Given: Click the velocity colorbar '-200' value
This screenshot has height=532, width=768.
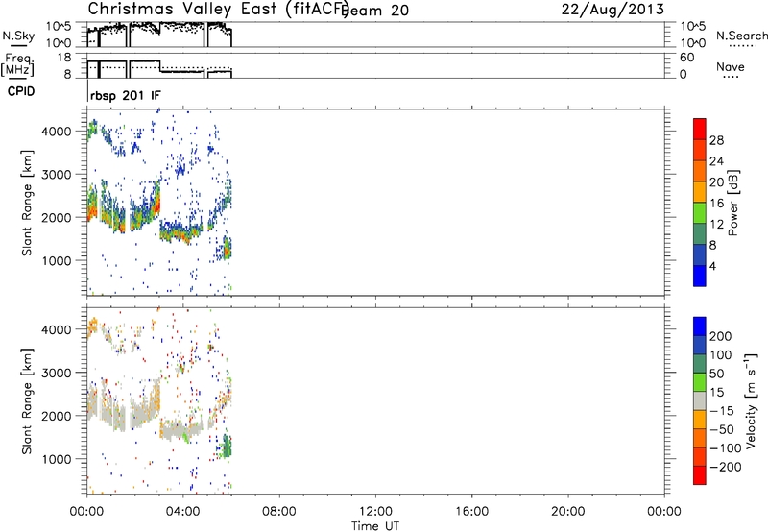Looking at the screenshot, I should [x=726, y=467].
